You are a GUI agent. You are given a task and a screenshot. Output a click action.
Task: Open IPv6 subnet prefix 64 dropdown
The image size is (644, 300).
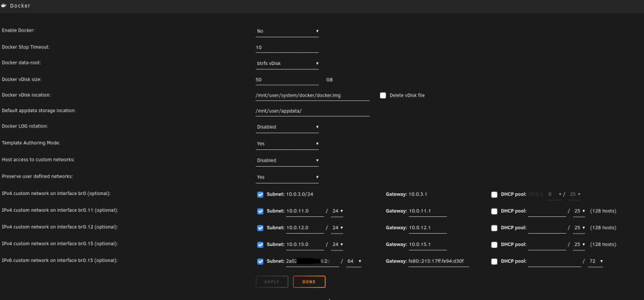pyautogui.click(x=354, y=261)
